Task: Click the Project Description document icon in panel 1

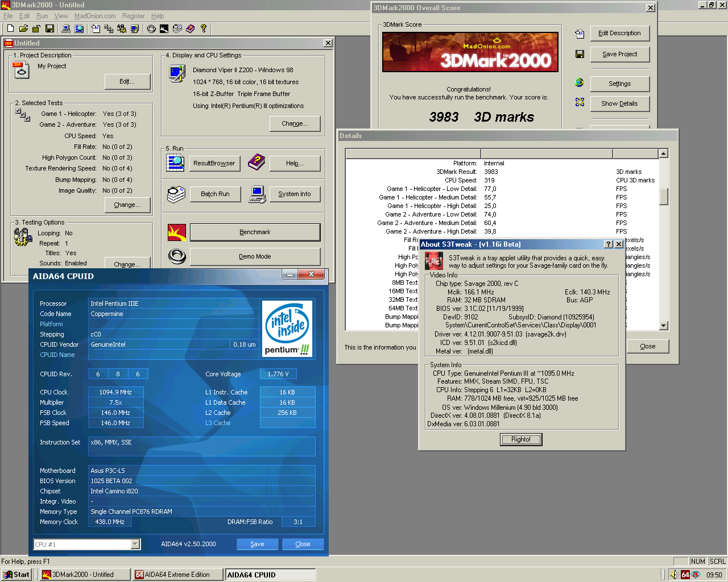Action: point(21,69)
